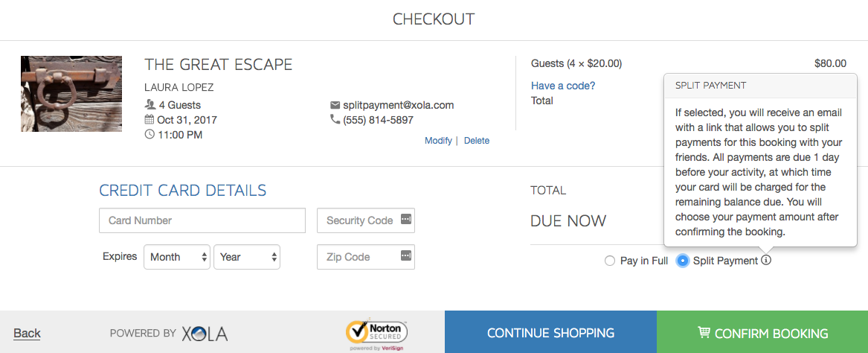Viewport: 868px width, 353px height.
Task: Click the Have a code? link
Action: tap(563, 86)
